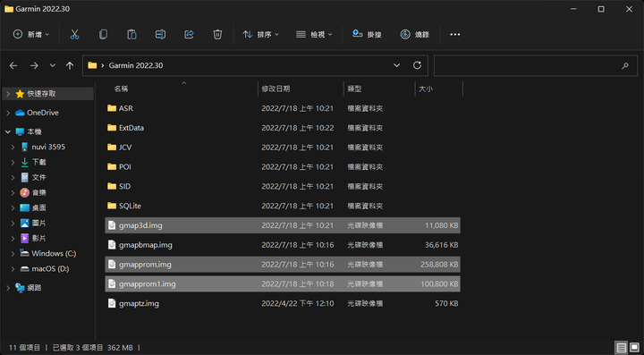Select the gmapprom.img file
This screenshot has width=644, height=355.
283,265
